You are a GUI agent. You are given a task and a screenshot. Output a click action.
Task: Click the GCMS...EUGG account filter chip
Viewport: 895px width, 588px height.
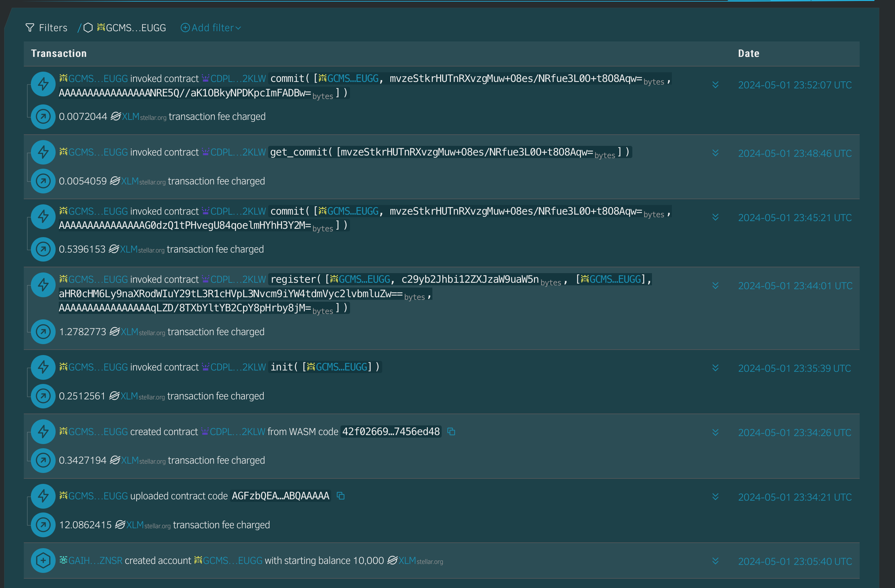[x=131, y=28]
